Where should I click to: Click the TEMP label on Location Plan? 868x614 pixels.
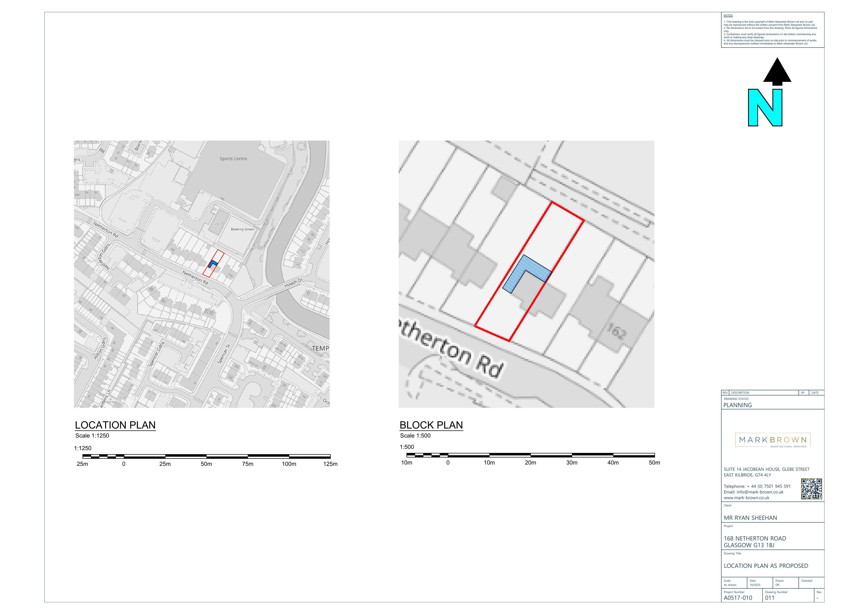(x=320, y=348)
